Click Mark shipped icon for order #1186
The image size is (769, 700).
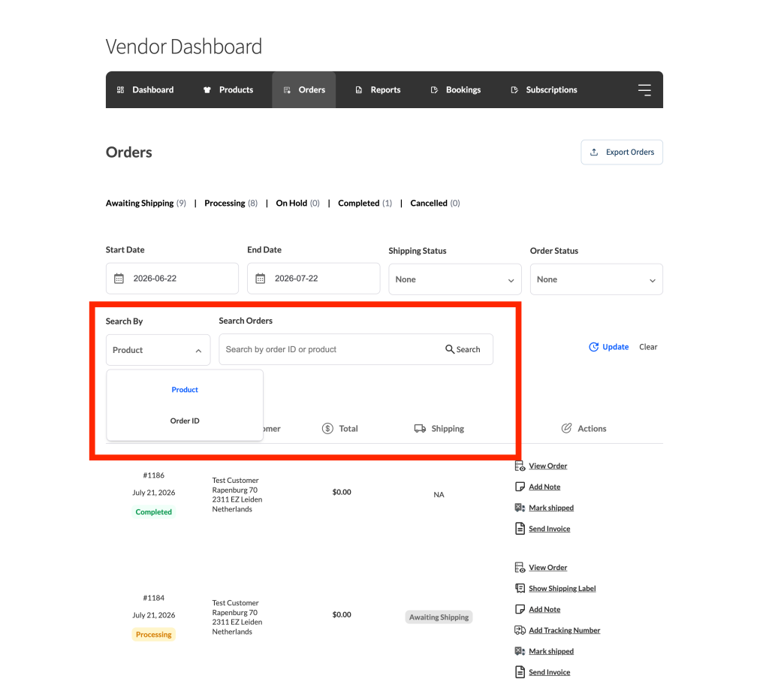(520, 508)
